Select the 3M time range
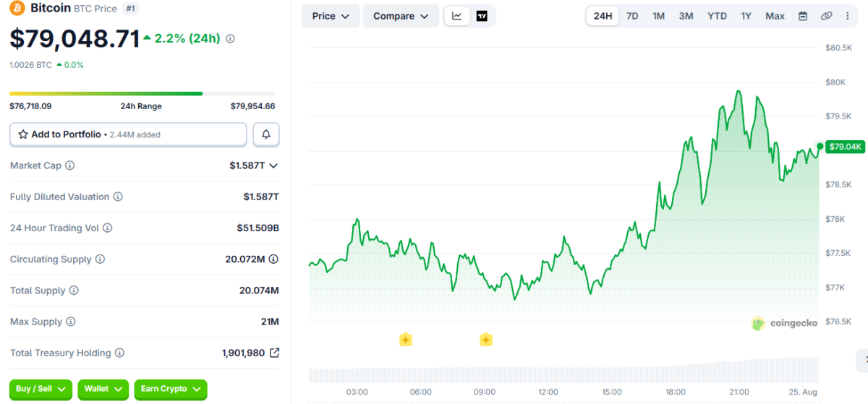This screenshot has height=404, width=868. [x=686, y=16]
